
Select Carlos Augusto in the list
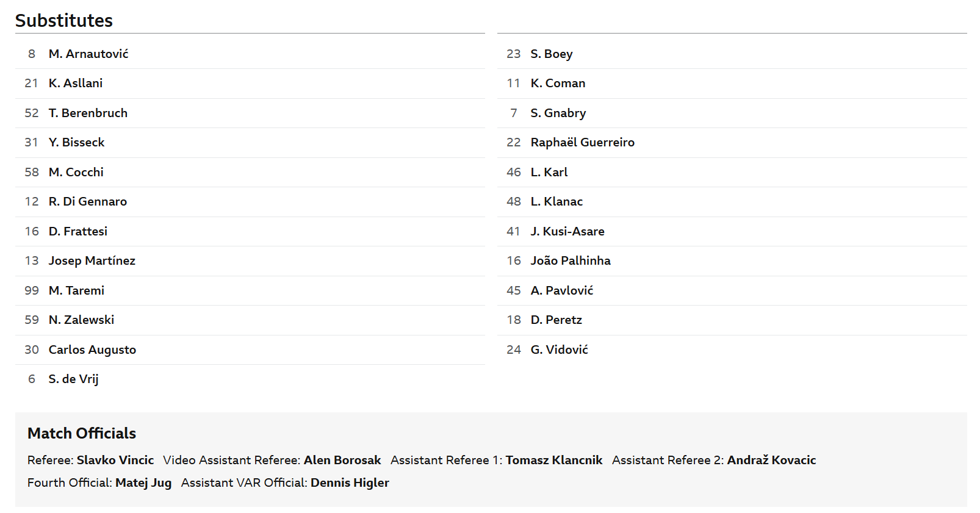(92, 350)
